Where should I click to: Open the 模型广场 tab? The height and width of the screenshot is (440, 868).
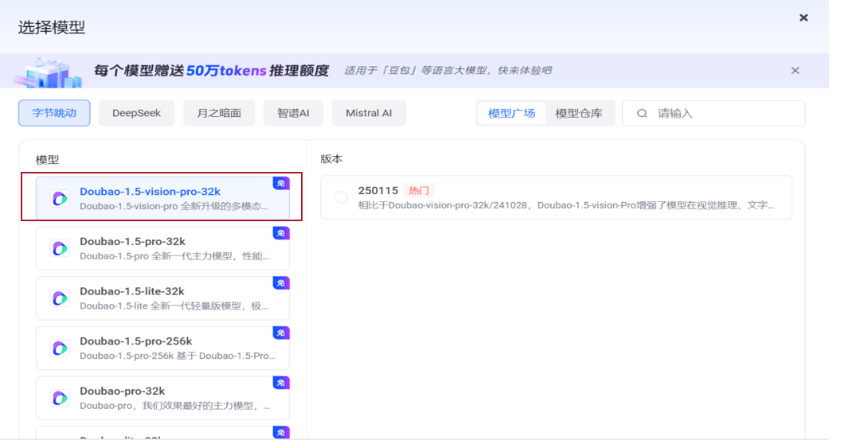(511, 113)
